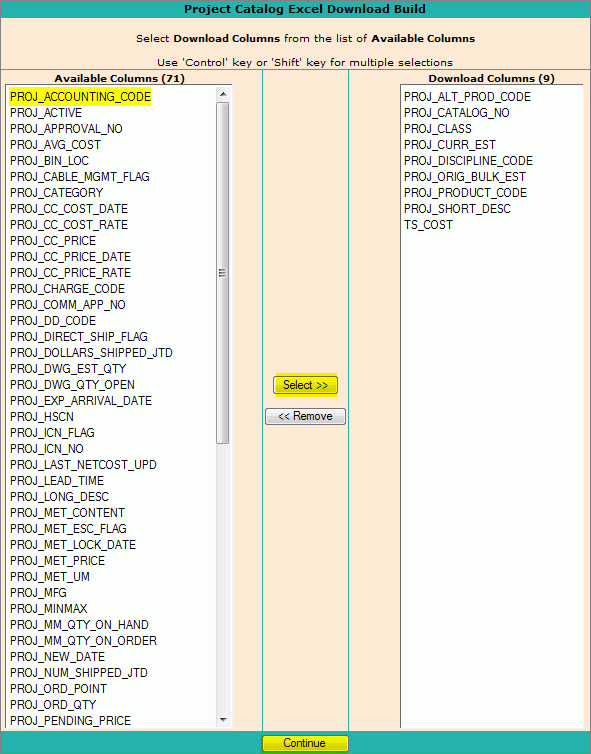Select PROJ_CC_PRICE_DATE column

pos(71,257)
